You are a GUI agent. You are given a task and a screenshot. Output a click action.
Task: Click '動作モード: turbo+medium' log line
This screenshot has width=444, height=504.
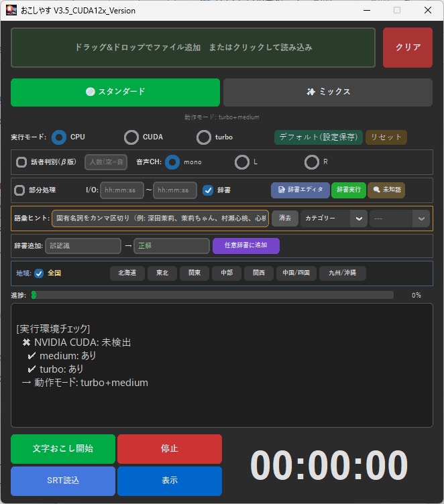click(85, 383)
